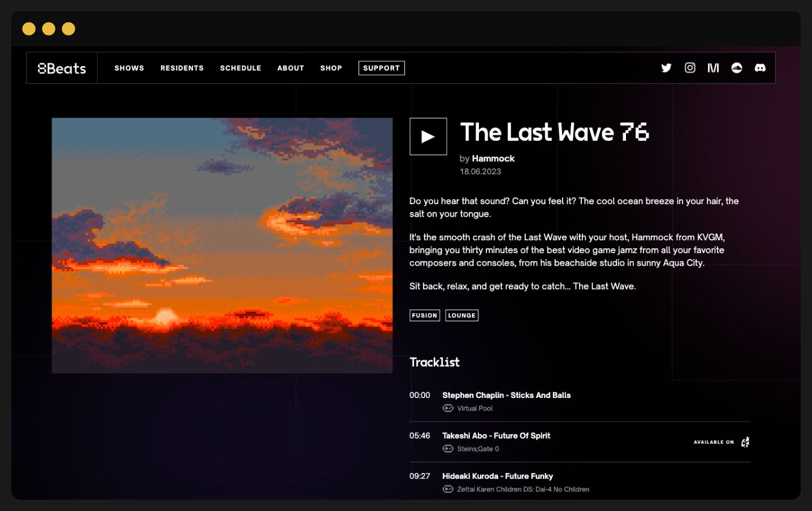Click gamepad icon beside Steins;Gate 0

point(448,449)
